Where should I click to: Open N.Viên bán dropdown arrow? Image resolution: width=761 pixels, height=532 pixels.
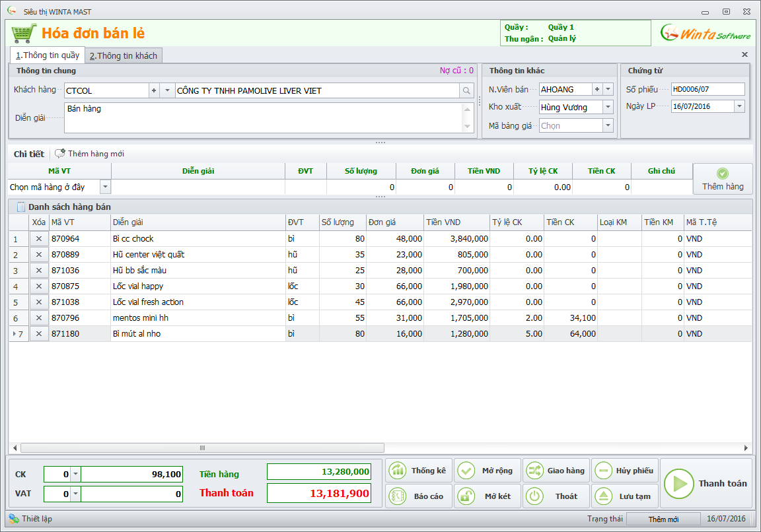(x=608, y=89)
